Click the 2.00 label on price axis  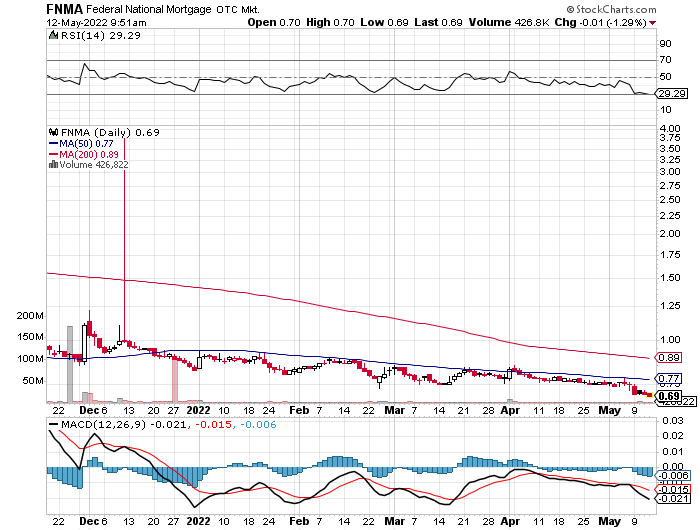click(x=670, y=234)
